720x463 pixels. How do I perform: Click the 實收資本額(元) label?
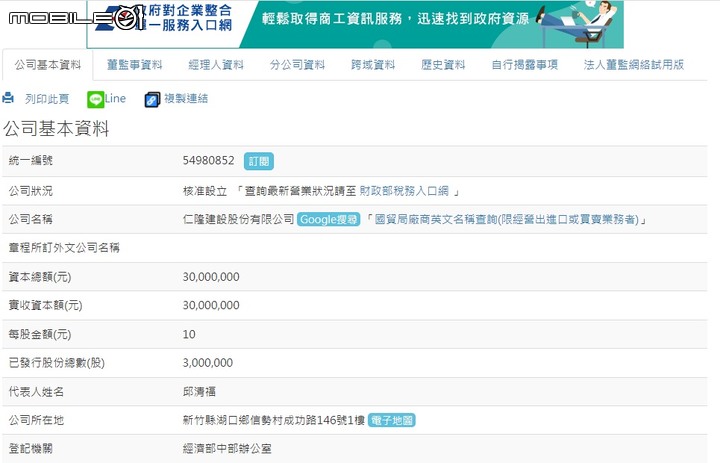click(45, 305)
